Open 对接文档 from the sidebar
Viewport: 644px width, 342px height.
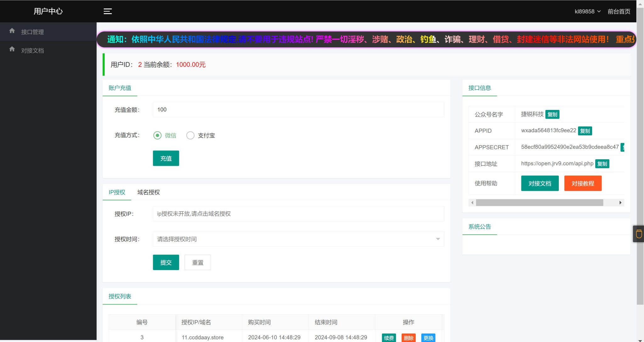(x=32, y=50)
